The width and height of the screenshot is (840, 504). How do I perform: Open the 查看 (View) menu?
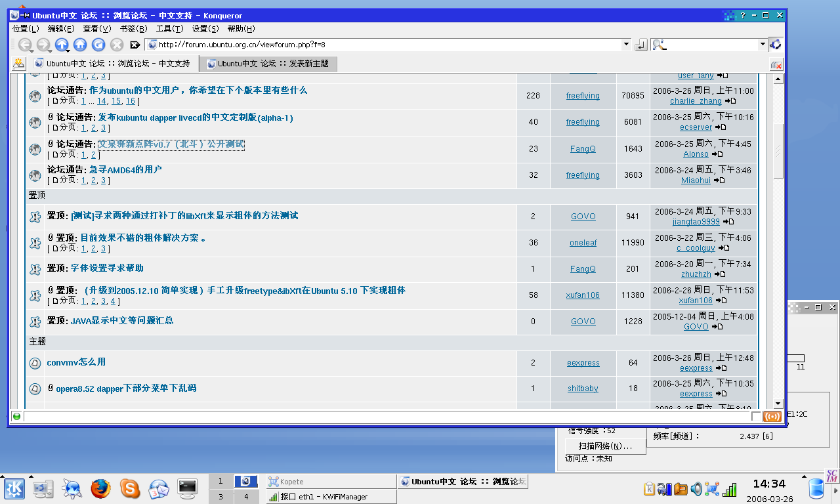click(x=97, y=29)
